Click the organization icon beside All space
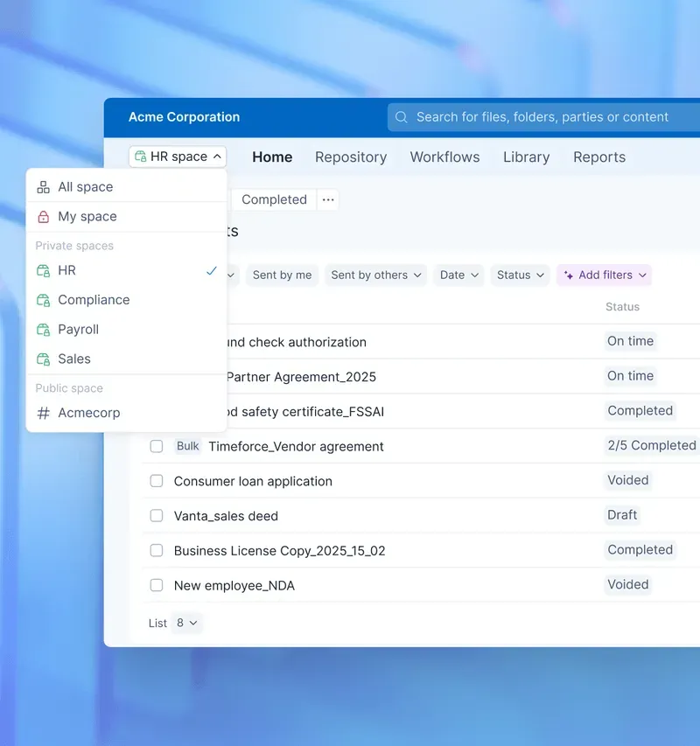Image resolution: width=700 pixels, height=746 pixels. 43,186
